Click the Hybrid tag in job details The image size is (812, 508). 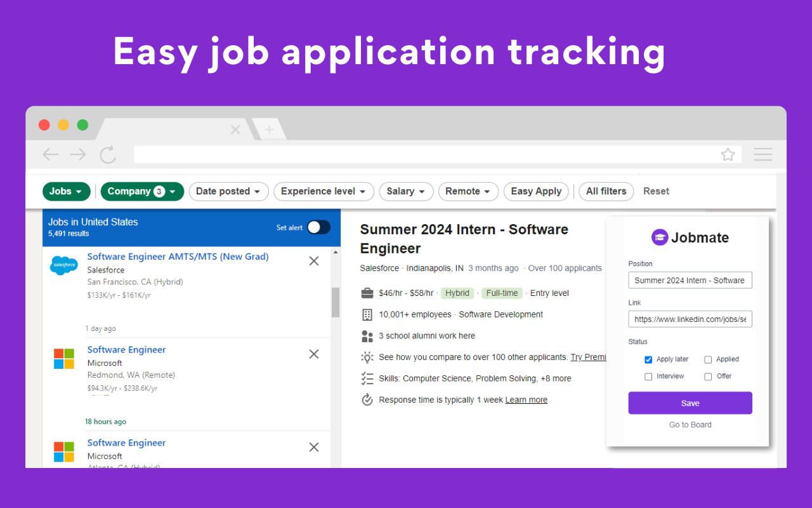click(x=457, y=293)
